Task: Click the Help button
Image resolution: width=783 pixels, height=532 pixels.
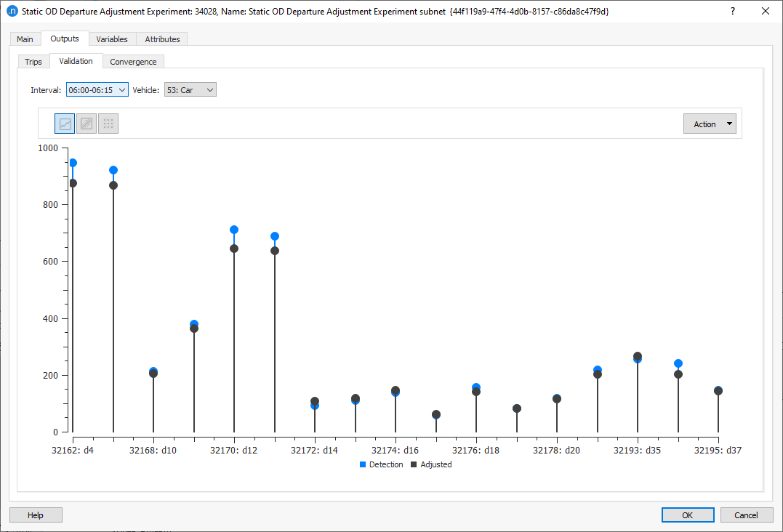Action: click(x=35, y=515)
